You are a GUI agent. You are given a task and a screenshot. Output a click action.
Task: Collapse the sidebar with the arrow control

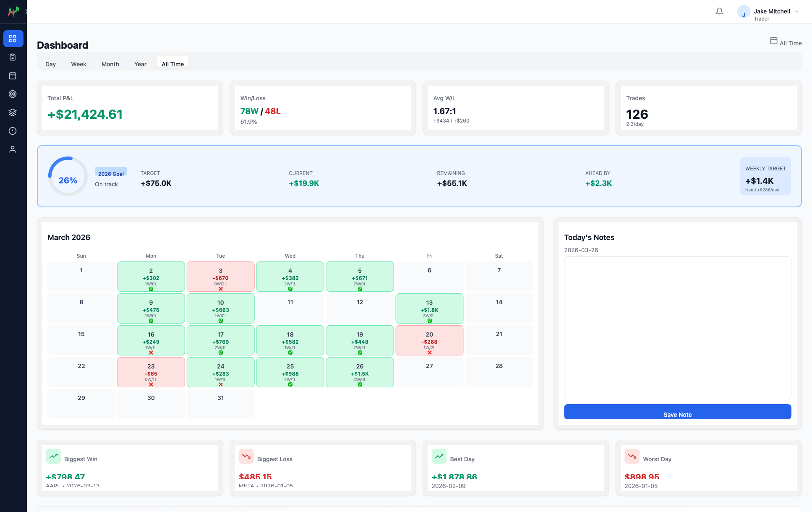[27, 11]
